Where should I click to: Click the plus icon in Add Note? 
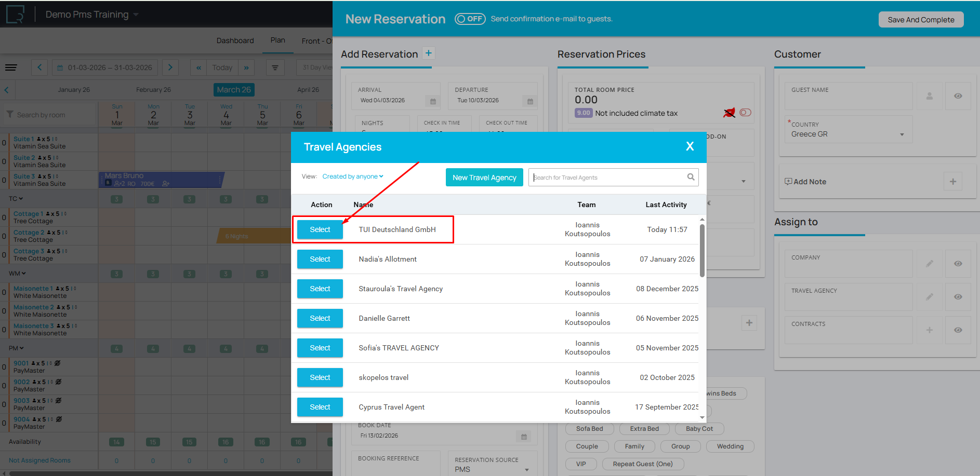tap(952, 182)
